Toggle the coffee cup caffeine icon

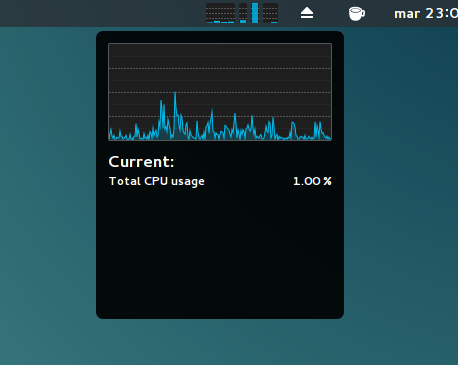pos(357,14)
